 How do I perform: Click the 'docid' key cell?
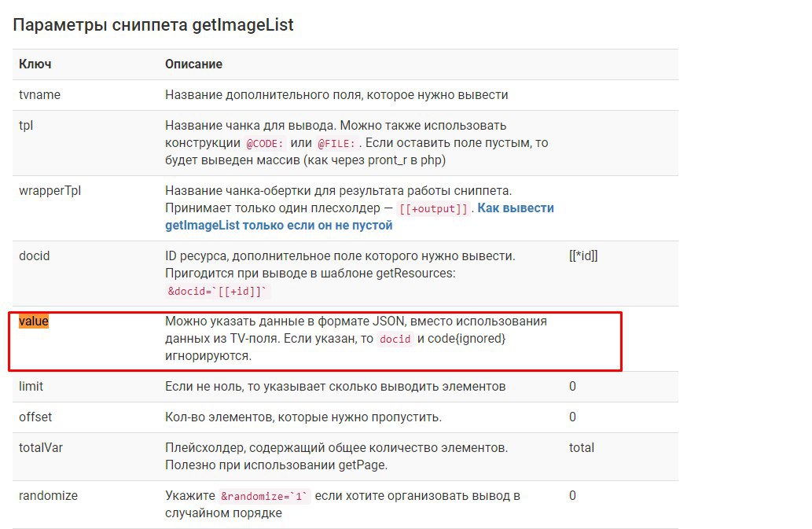click(x=34, y=255)
